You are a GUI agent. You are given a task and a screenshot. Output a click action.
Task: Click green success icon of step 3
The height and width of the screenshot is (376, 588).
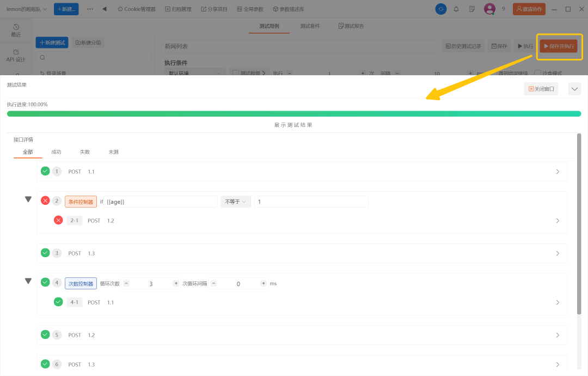point(45,253)
